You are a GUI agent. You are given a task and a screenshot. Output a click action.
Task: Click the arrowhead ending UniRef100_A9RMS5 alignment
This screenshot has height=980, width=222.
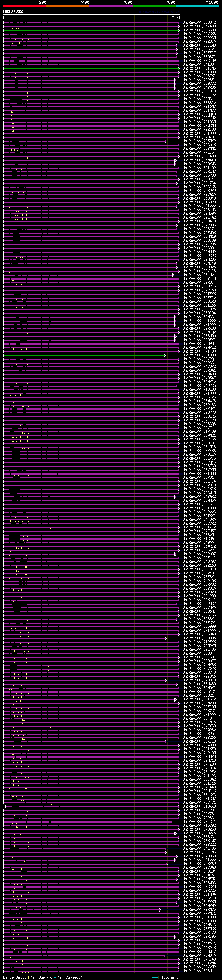pyautogui.click(x=160, y=910)
